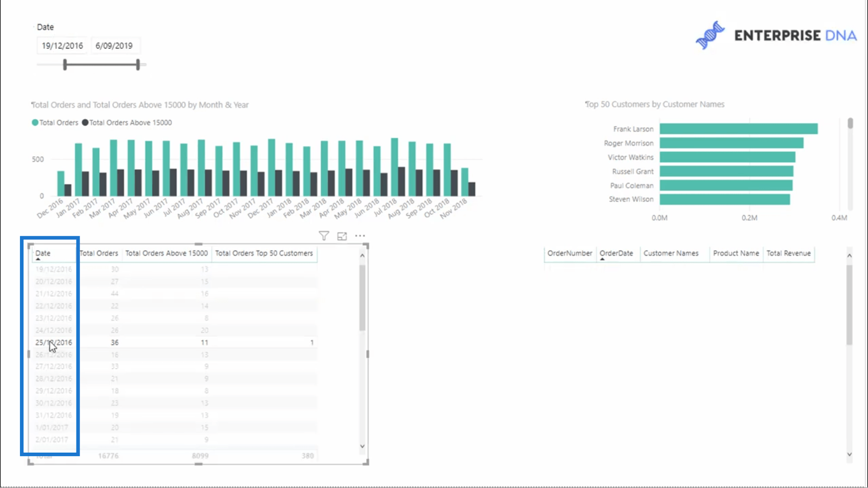Click the value 36 in Total Orders column

click(x=114, y=343)
